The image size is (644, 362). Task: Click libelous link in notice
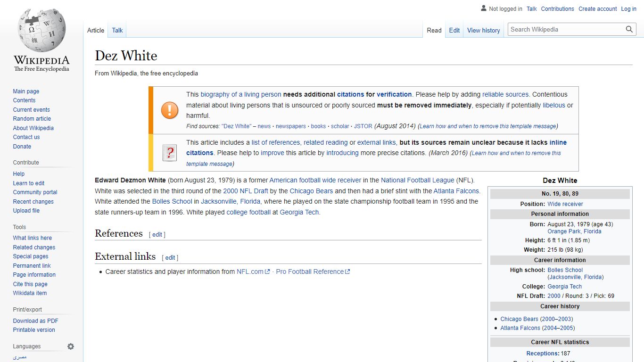(x=554, y=105)
